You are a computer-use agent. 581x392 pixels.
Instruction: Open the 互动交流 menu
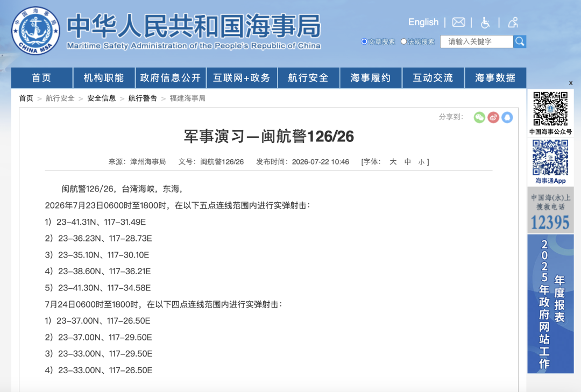(x=433, y=78)
